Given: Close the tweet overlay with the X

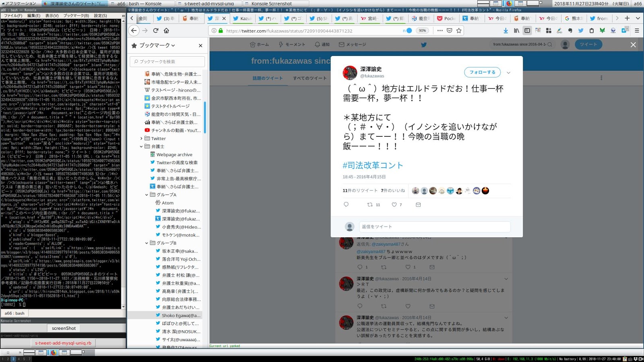Looking at the screenshot, I should (633, 45).
